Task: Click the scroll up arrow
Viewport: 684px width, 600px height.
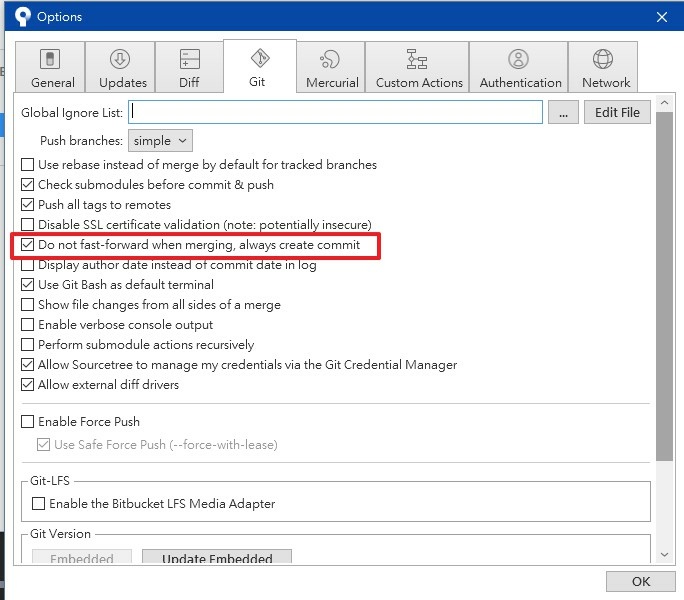Action: (x=664, y=103)
